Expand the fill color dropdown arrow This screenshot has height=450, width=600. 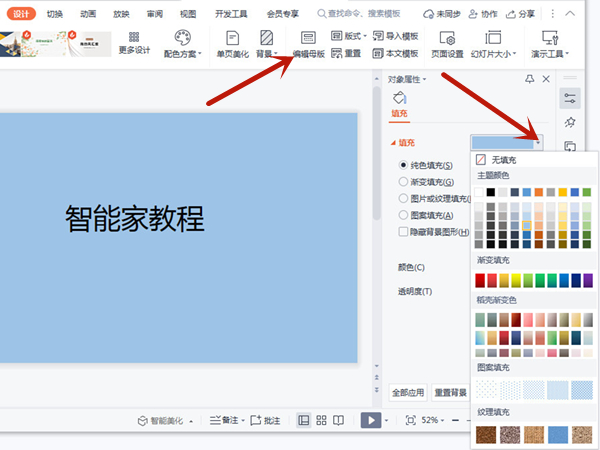coord(538,143)
